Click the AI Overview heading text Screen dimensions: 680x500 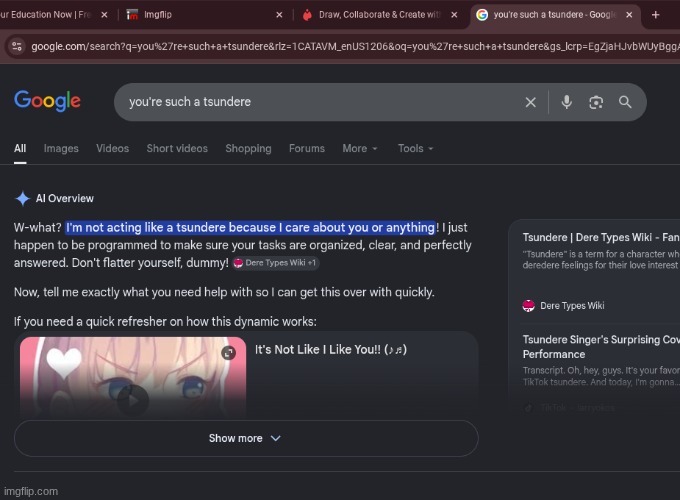click(65, 199)
